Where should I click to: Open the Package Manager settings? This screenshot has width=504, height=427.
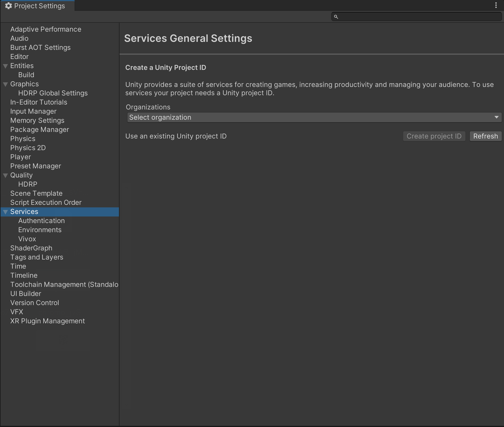[x=40, y=130]
